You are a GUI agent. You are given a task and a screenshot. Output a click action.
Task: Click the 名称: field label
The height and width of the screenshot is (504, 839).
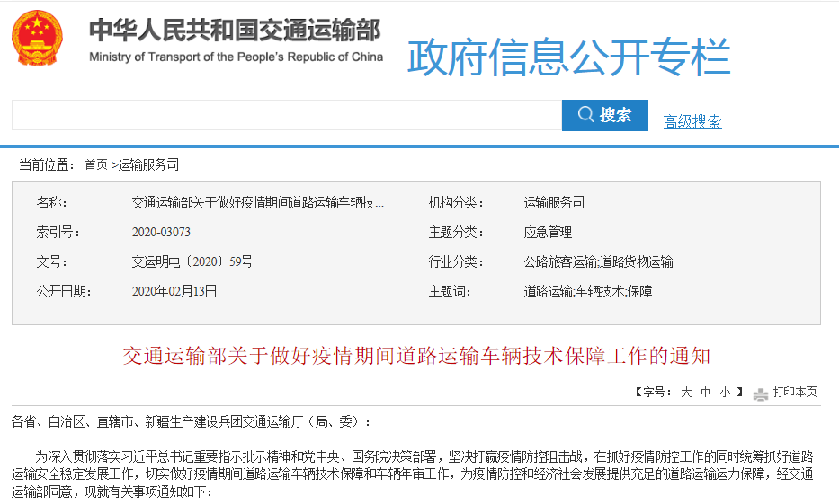52,202
